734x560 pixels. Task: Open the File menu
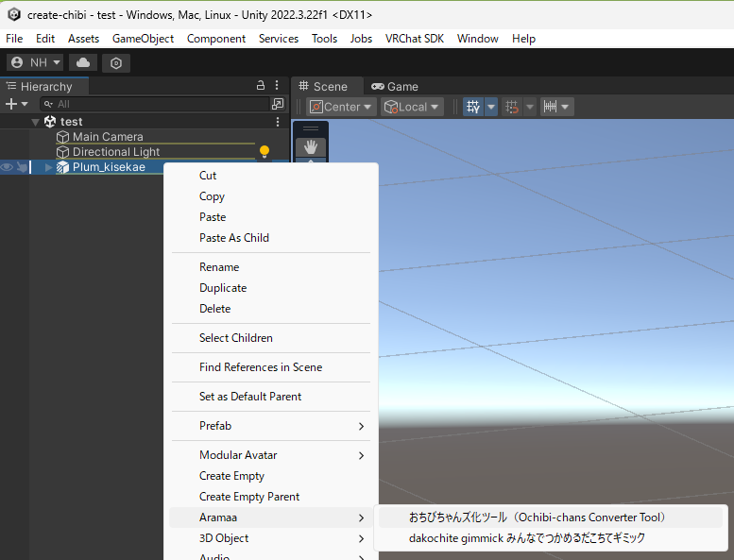pos(14,39)
